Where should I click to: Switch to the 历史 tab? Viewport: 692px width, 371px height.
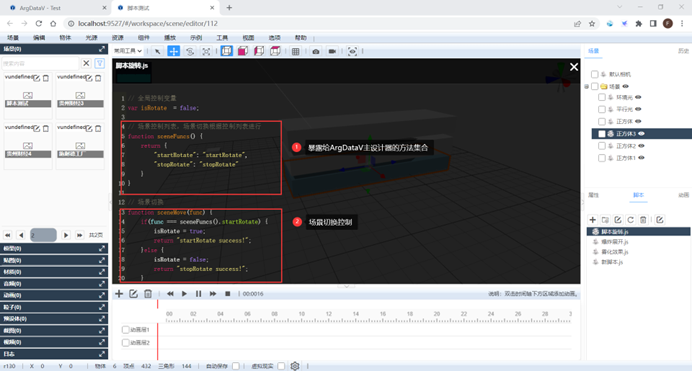684,51
